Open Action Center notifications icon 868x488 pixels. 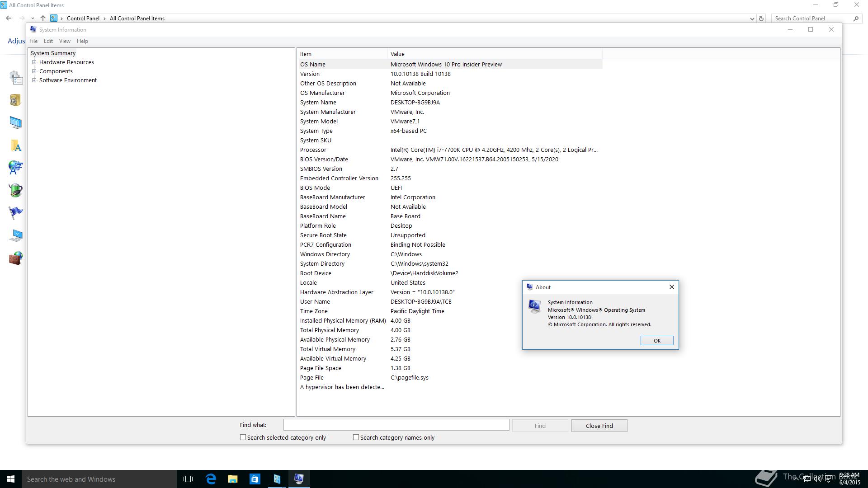(x=829, y=479)
